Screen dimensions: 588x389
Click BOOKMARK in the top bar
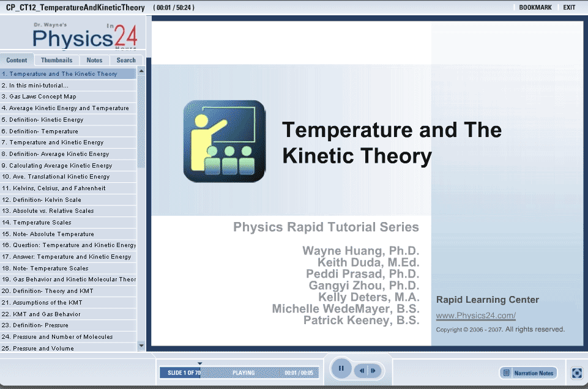click(535, 7)
